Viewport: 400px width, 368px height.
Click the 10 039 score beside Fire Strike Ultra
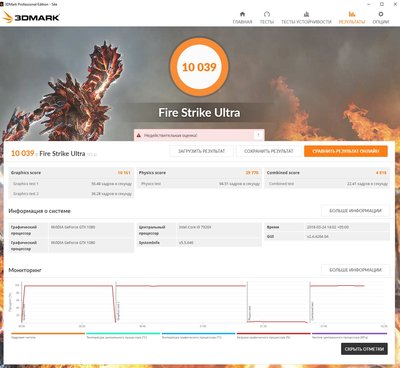click(x=22, y=153)
